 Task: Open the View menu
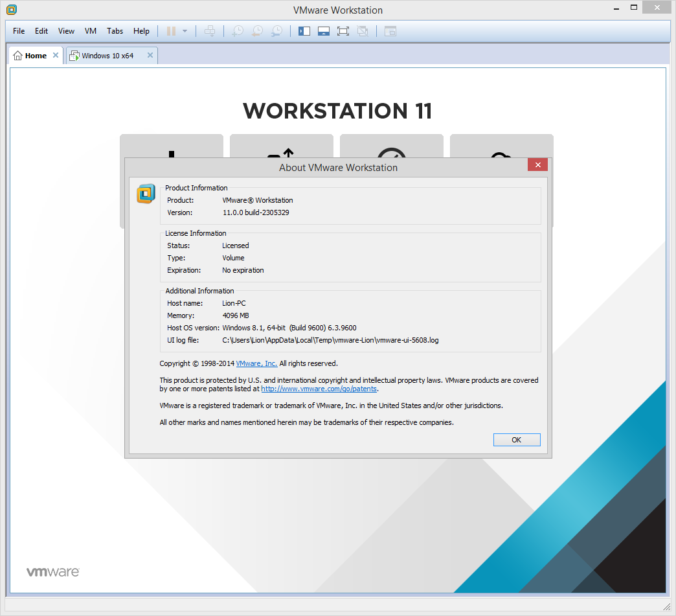pyautogui.click(x=67, y=31)
